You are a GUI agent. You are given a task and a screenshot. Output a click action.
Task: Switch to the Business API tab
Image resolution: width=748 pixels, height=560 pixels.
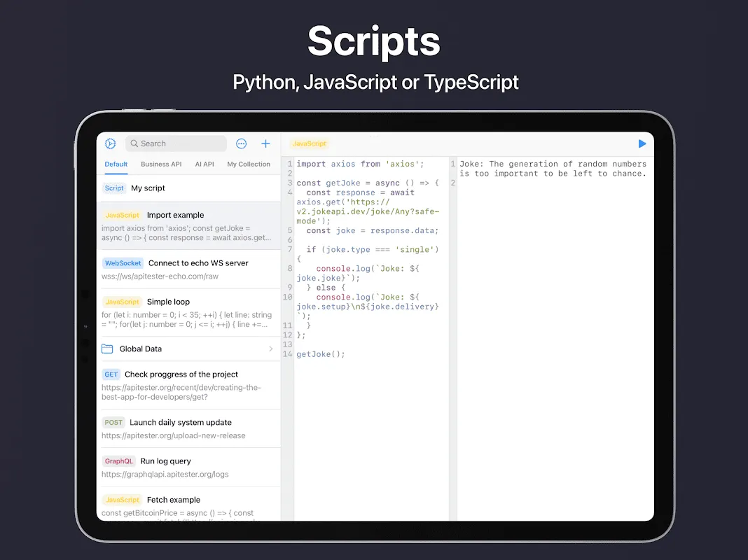tap(161, 164)
